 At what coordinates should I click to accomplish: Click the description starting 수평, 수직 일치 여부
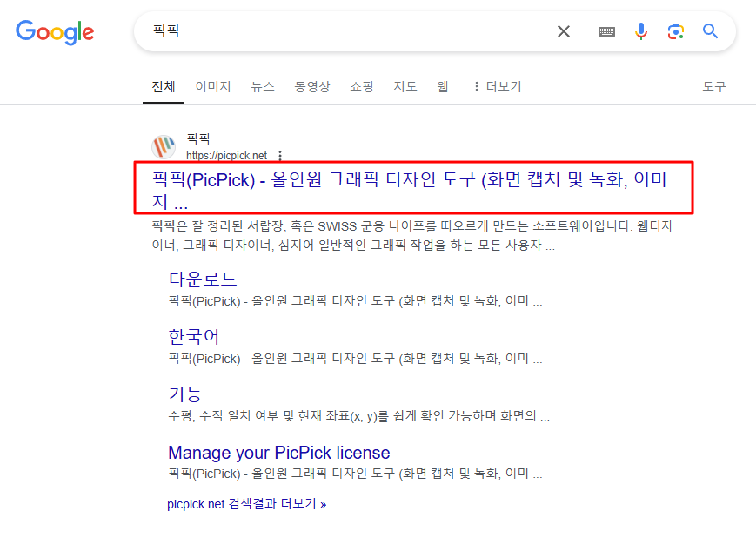(358, 416)
